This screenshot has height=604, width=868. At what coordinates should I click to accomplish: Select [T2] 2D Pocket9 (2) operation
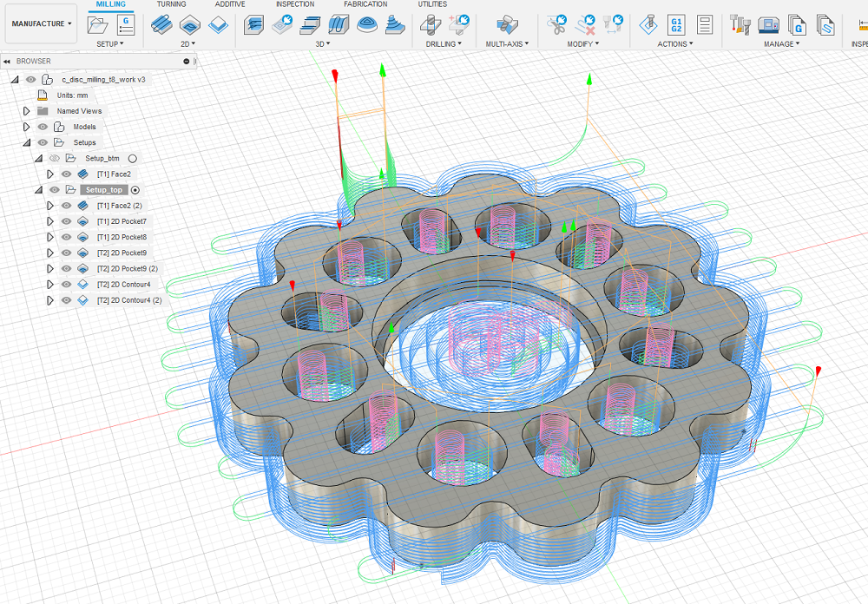pyautogui.click(x=128, y=268)
